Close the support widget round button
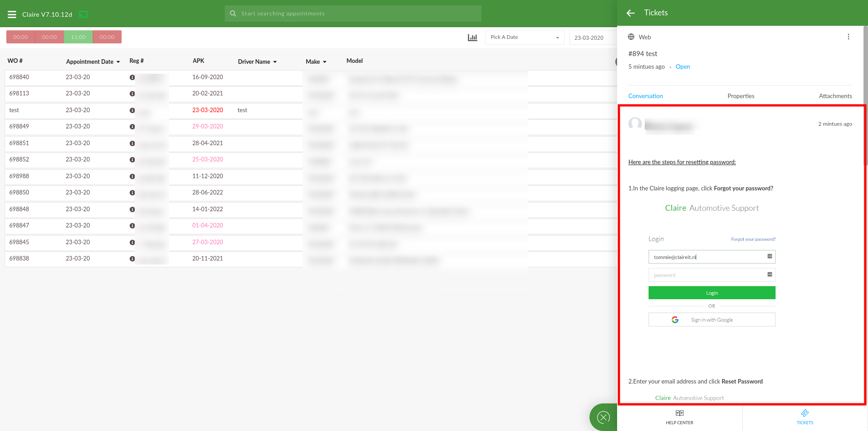The width and height of the screenshot is (868, 431). pos(604,417)
